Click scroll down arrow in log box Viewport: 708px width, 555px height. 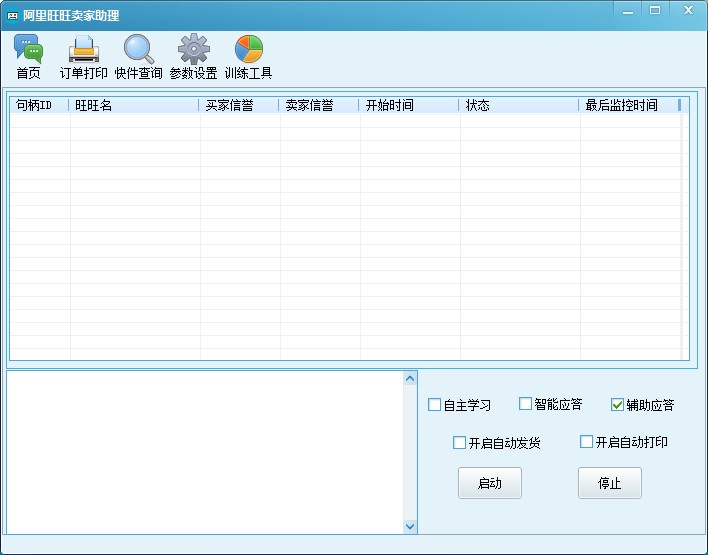[410, 526]
